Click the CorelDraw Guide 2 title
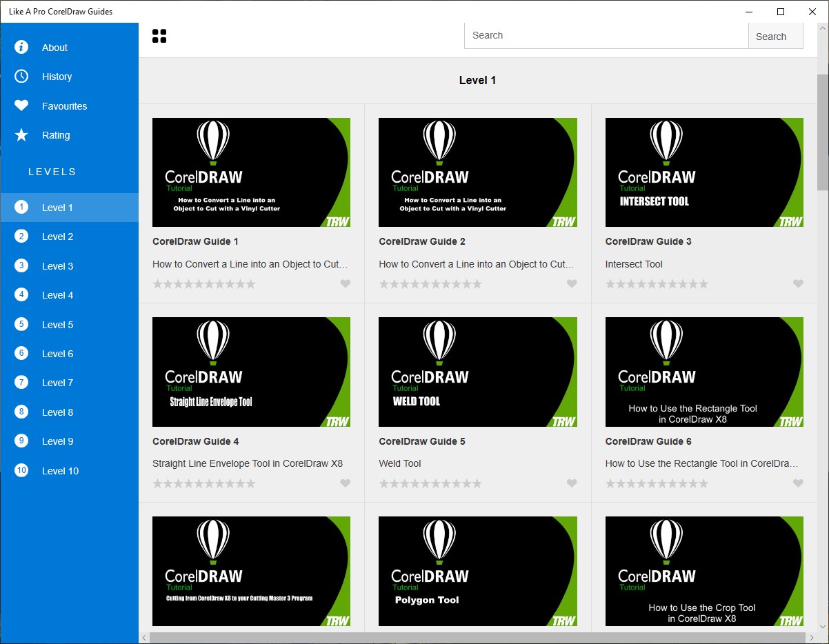Screen dimensions: 829x644 pyautogui.click(x=422, y=241)
